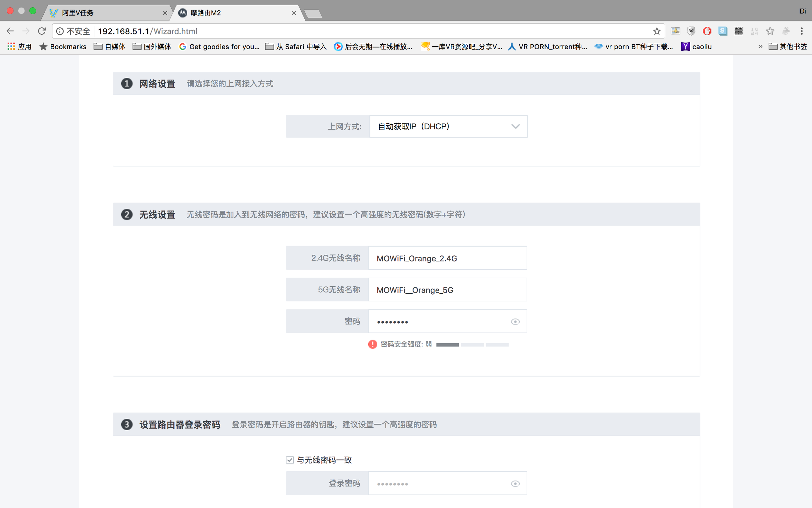Close the 摩路由M2 tab
The width and height of the screenshot is (812, 508).
294,13
